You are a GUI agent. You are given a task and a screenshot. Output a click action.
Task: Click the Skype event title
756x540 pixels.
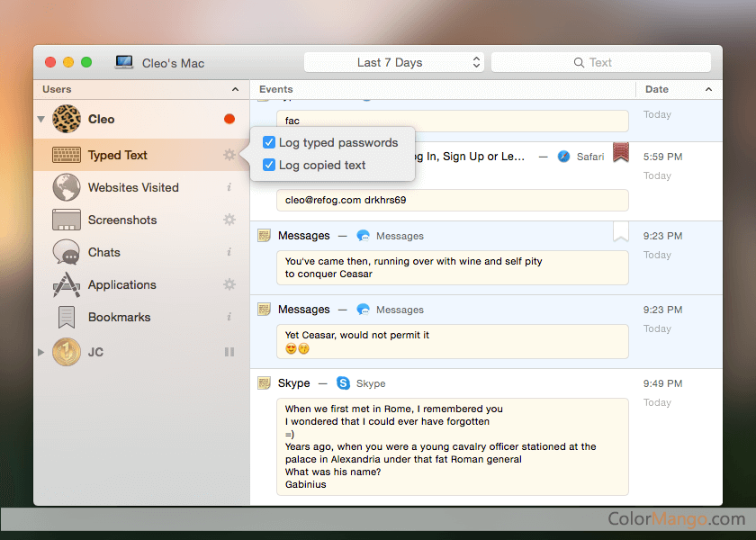293,383
